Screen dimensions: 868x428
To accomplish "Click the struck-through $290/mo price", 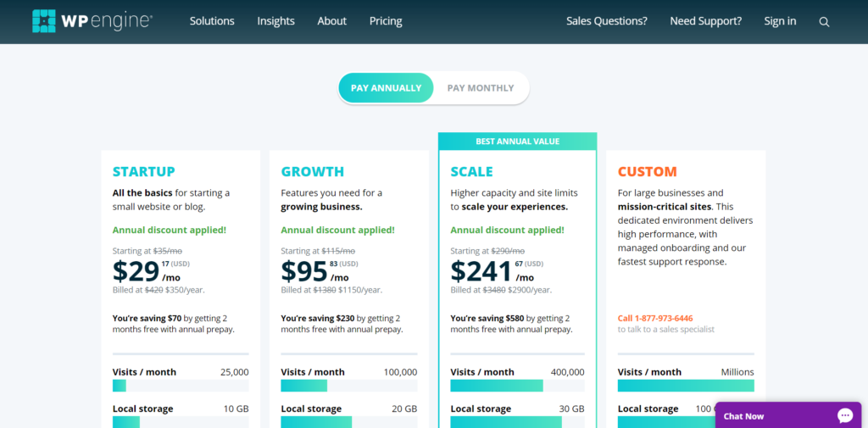I will tap(508, 251).
